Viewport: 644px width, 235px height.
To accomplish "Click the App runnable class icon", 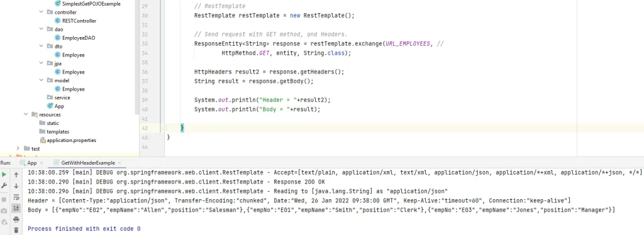I will click(50, 106).
